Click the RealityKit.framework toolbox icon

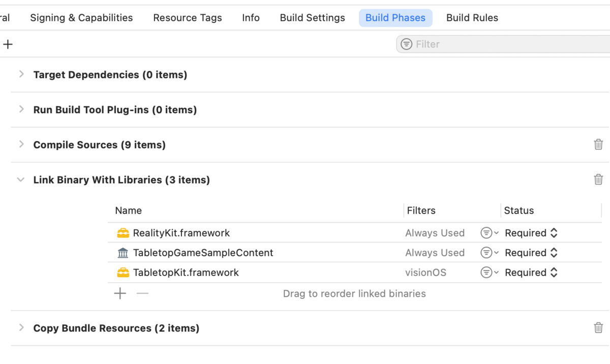click(123, 233)
